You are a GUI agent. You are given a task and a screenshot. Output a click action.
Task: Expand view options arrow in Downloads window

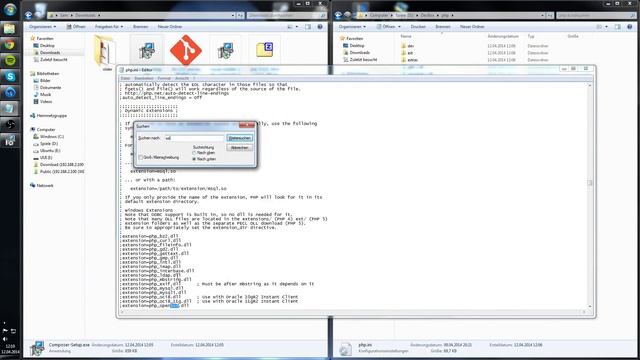click(297, 27)
